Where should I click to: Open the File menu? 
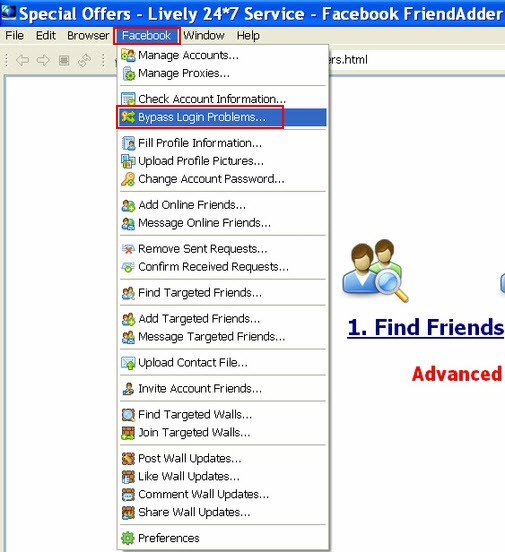[x=14, y=36]
